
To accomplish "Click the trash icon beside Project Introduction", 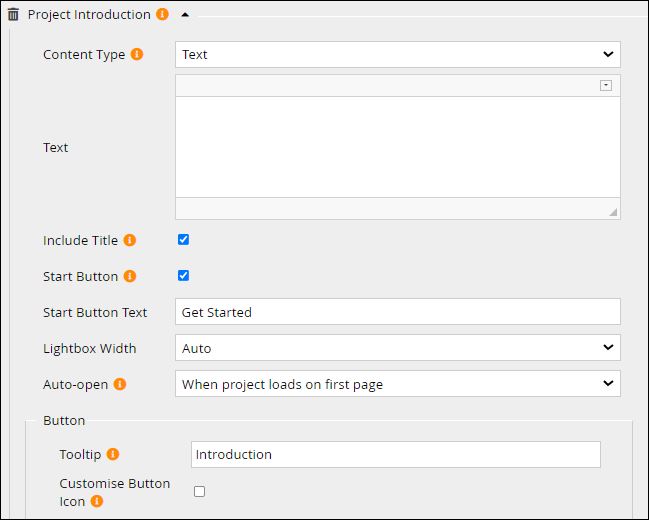I will (14, 15).
